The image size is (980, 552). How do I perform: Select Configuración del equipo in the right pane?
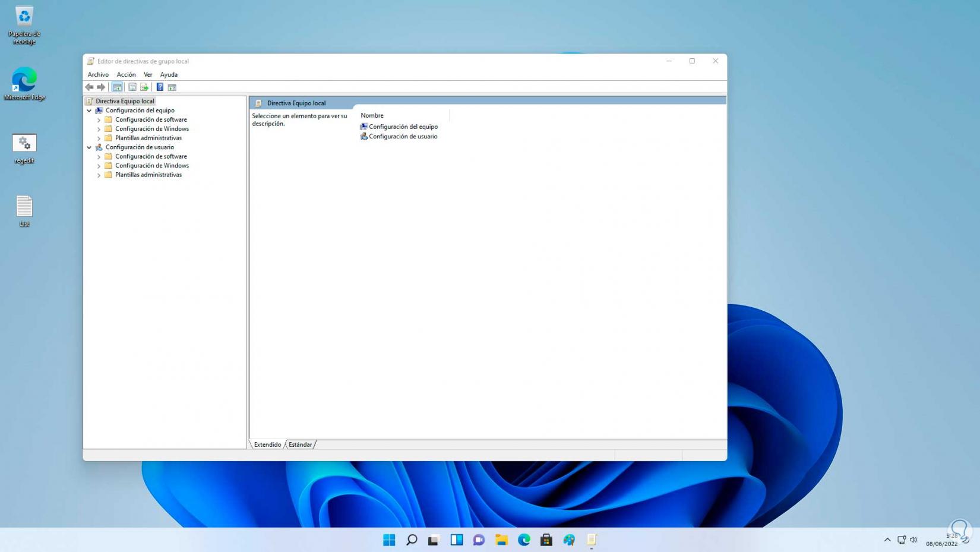(403, 127)
